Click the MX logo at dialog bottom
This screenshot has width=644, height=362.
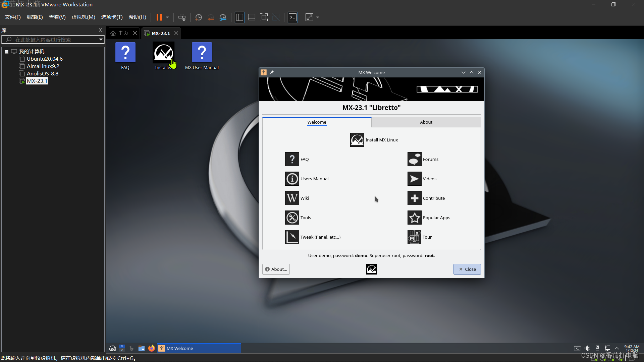click(x=371, y=269)
